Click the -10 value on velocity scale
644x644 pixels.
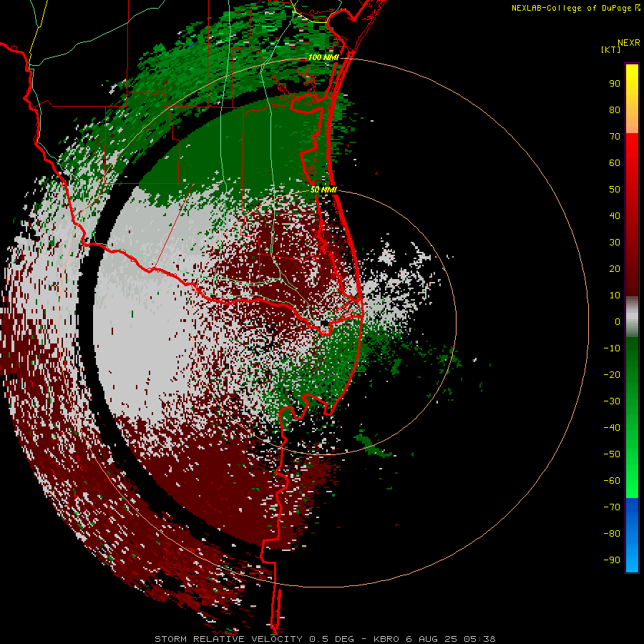[x=612, y=348]
